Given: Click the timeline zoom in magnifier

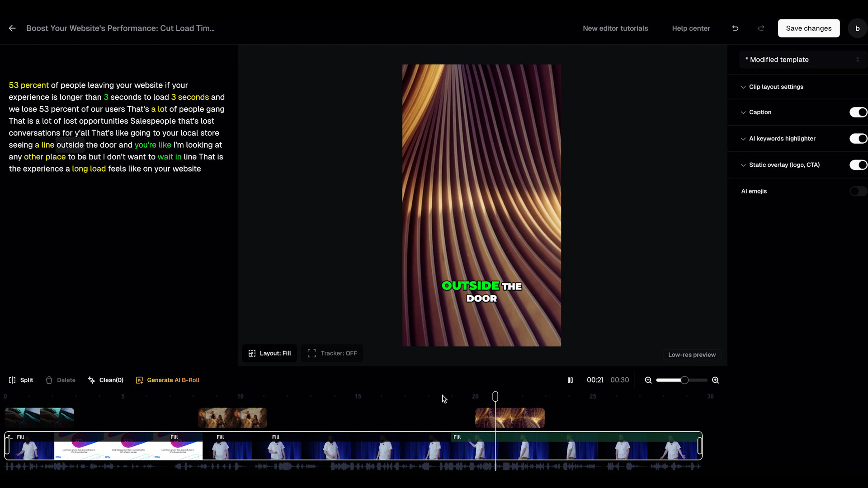Looking at the screenshot, I should 715,380.
